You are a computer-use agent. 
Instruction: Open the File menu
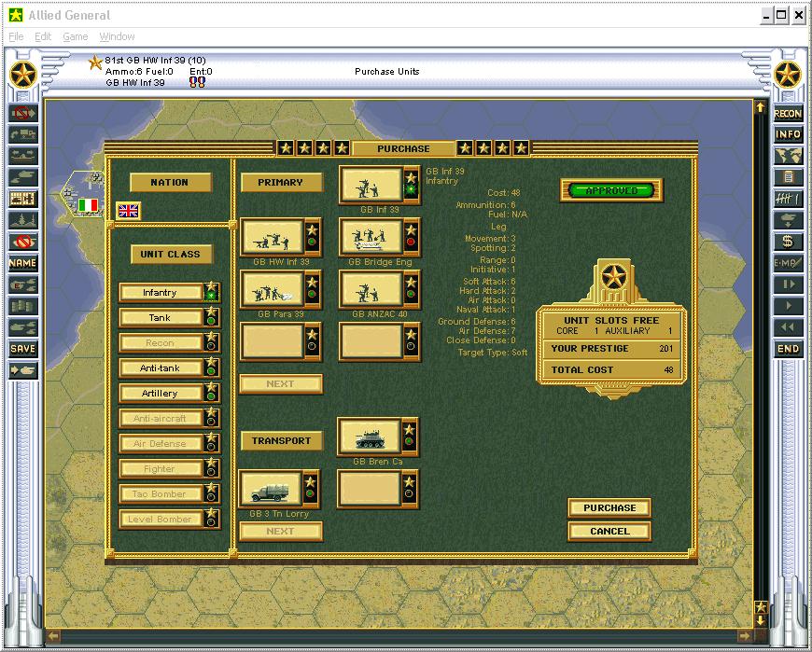(x=16, y=36)
